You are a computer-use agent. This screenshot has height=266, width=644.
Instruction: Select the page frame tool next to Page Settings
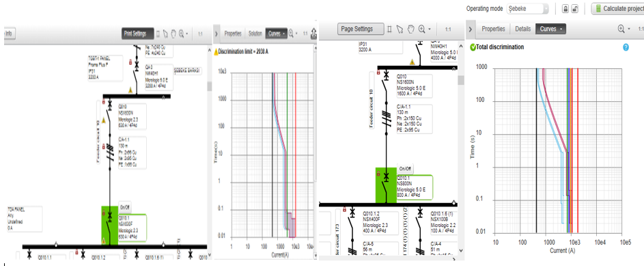(389, 29)
